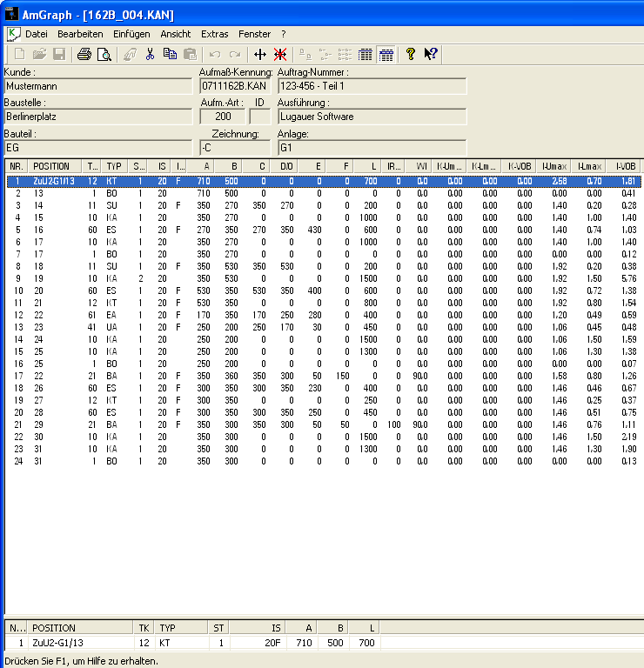Click the red-crossed arrows icon
Image resolution: width=644 pixels, height=668 pixels.
point(280,54)
